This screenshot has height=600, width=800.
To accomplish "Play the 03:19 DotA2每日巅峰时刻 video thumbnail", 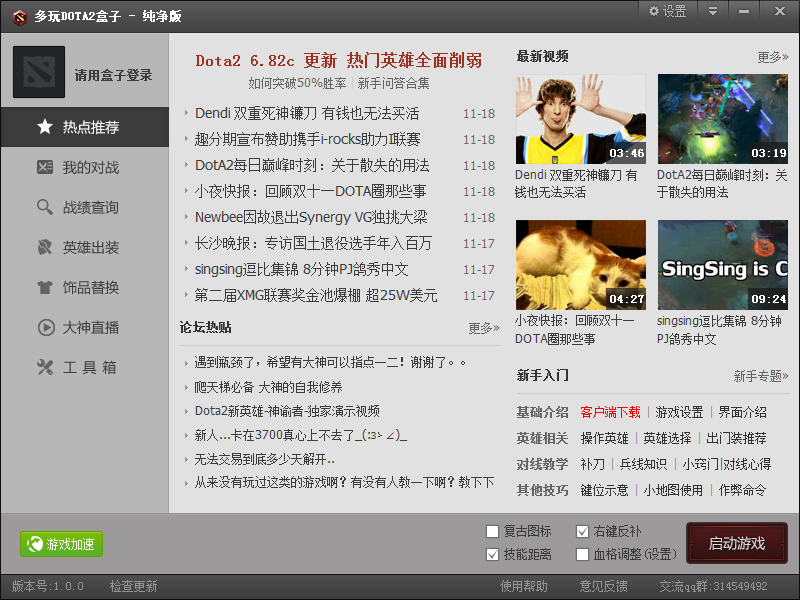I will point(722,119).
